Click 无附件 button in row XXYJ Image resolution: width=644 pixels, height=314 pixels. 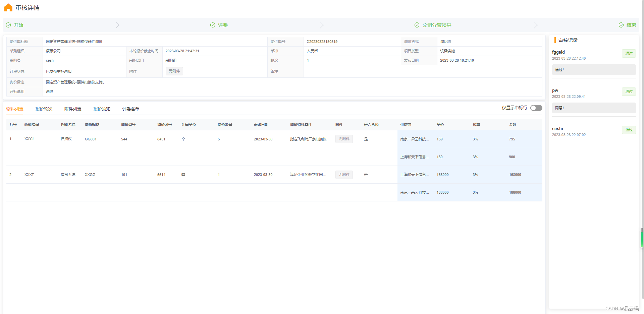[344, 139]
